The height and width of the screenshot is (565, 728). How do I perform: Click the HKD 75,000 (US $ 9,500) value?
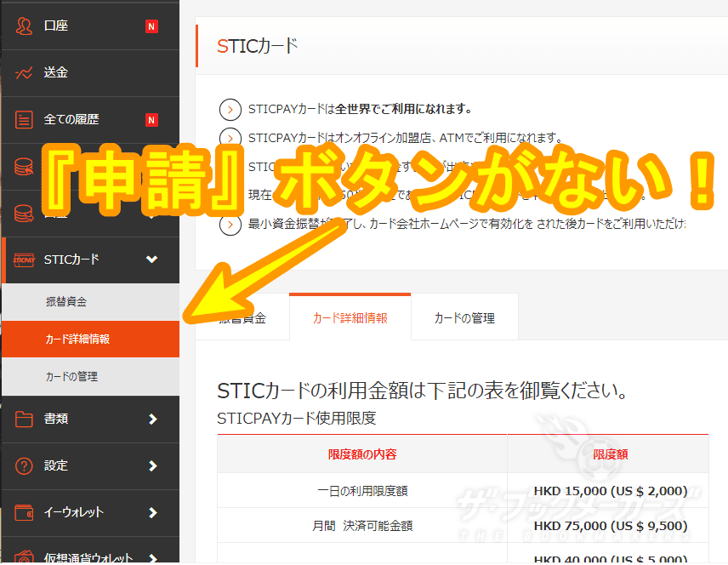click(x=610, y=526)
